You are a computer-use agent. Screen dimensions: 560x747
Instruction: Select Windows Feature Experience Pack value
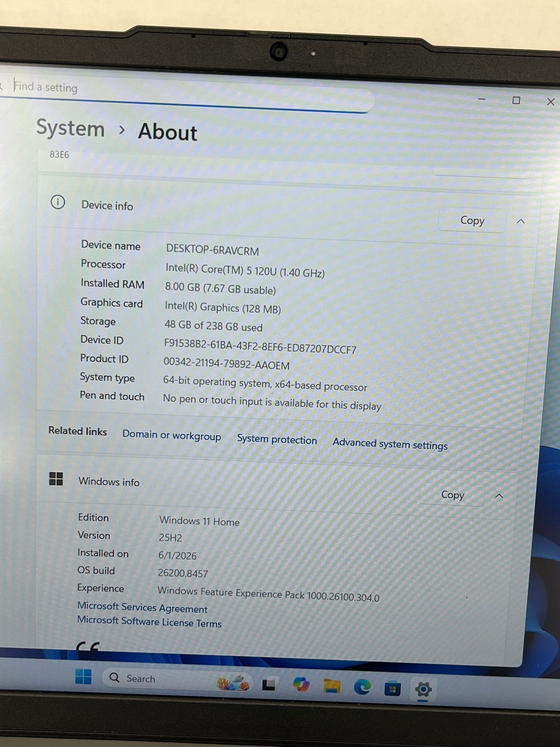pos(268,594)
